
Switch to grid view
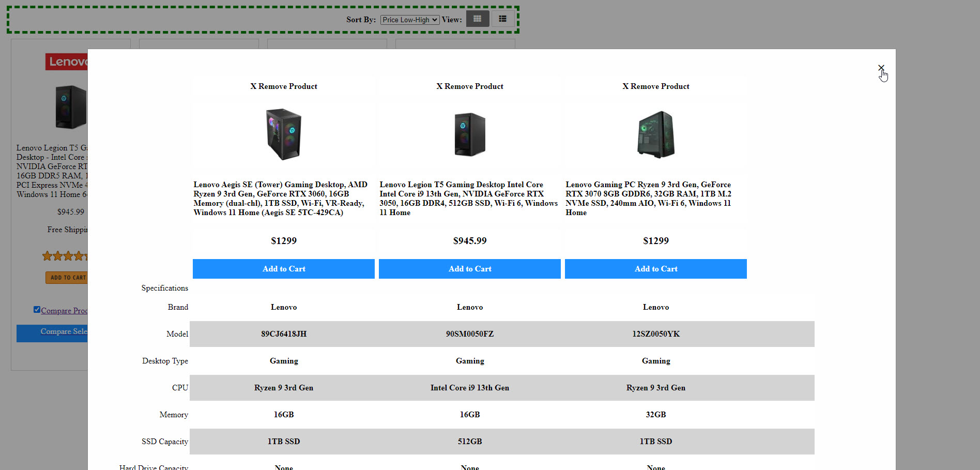tap(477, 19)
